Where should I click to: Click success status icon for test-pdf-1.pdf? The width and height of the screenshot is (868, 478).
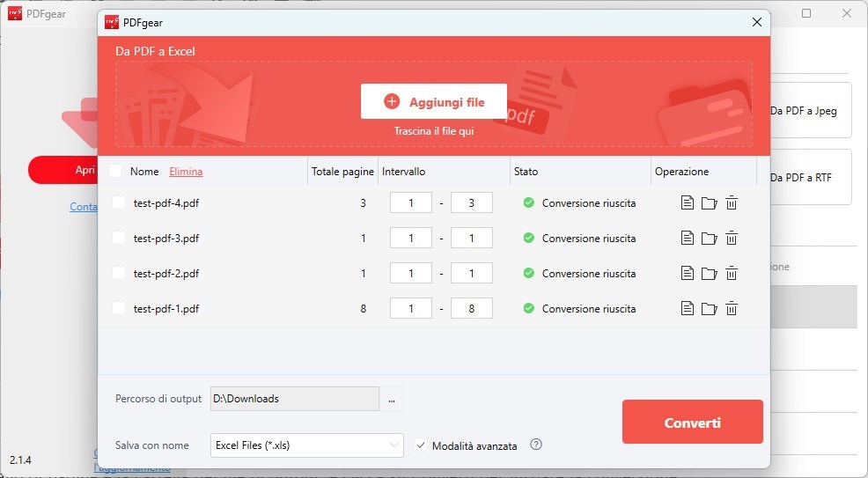coord(529,308)
